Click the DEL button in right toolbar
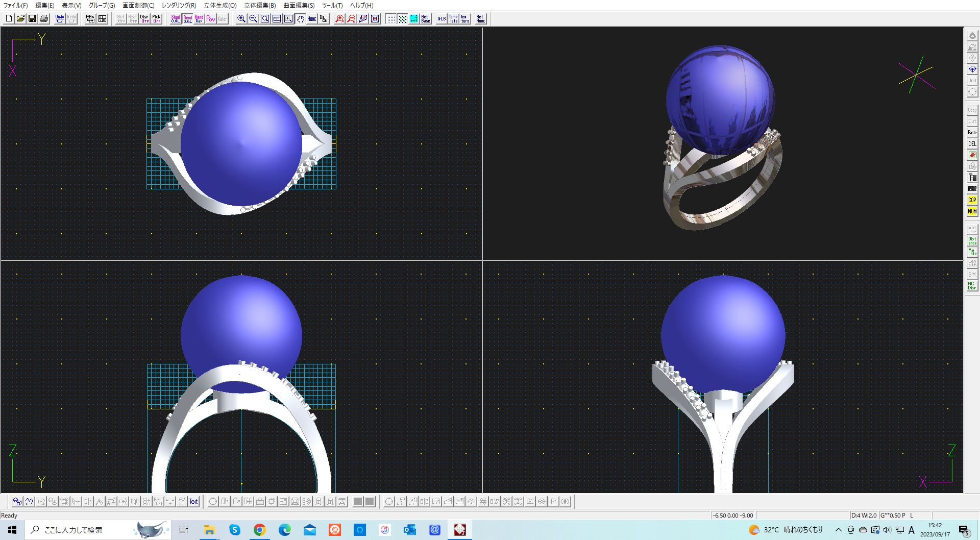Viewport: 980px width, 540px height. pos(972,144)
